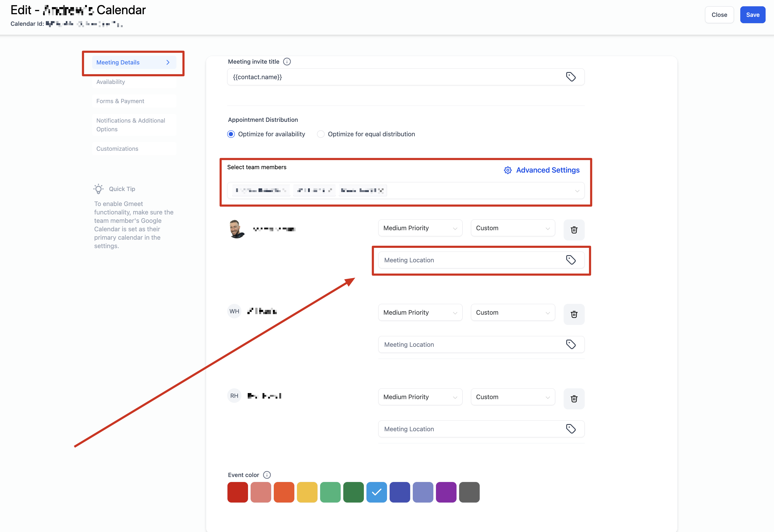Click tag icon in RH member's Meeting Location

click(570, 429)
